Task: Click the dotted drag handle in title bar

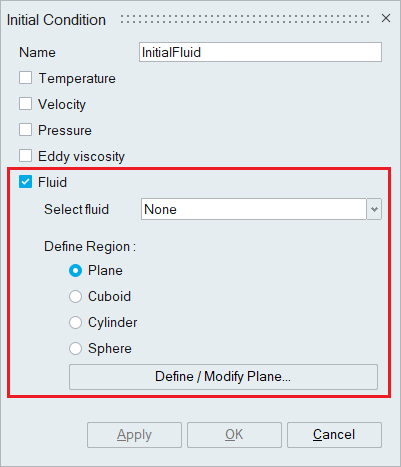Action: pos(245,19)
